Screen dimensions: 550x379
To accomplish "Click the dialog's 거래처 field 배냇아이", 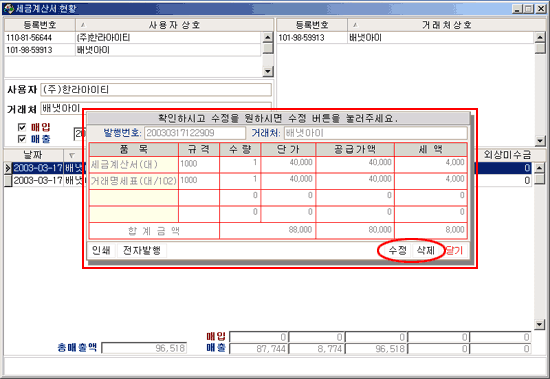I will click(x=376, y=133).
